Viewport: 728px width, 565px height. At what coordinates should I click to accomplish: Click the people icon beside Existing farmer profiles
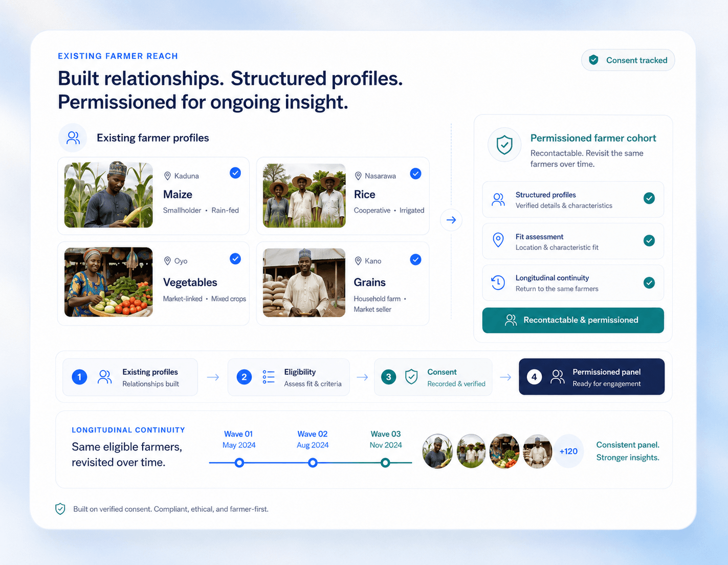73,138
